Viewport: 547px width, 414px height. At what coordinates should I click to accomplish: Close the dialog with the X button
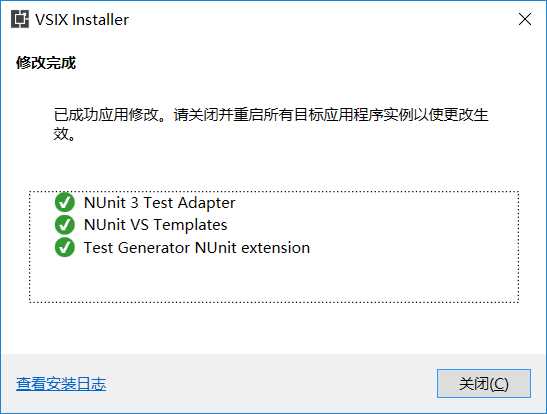pos(525,20)
